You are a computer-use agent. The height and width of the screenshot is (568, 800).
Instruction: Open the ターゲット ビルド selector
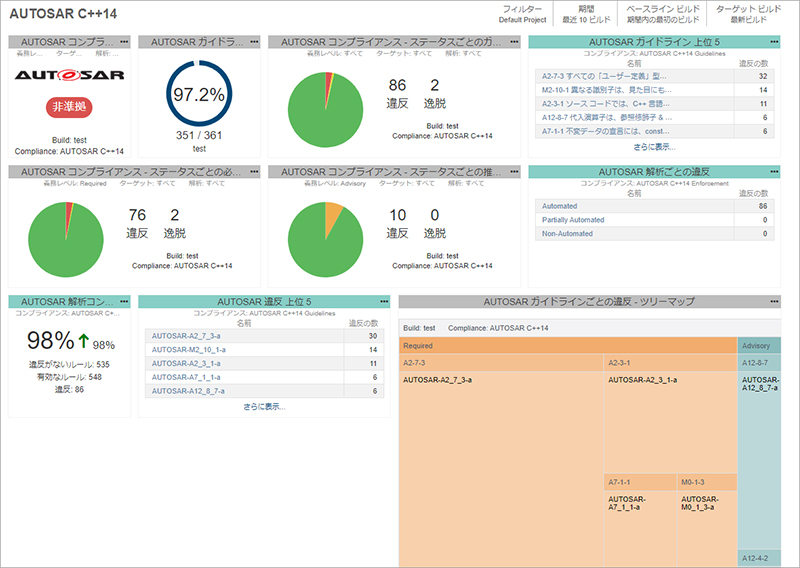748,14
